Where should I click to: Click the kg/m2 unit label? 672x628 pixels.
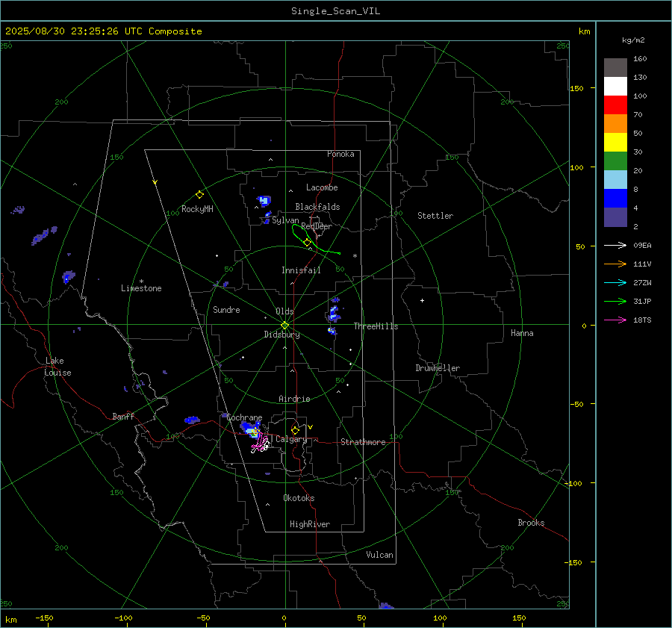pyautogui.click(x=633, y=40)
